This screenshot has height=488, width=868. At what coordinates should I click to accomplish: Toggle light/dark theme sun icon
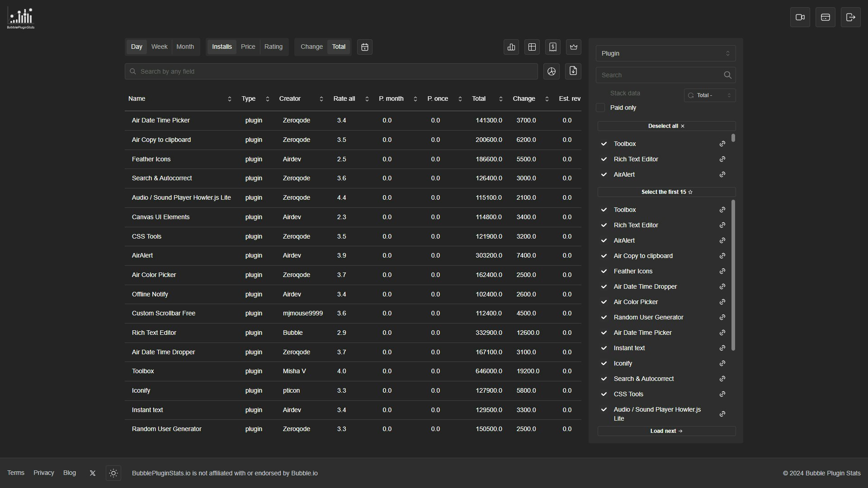pyautogui.click(x=113, y=473)
